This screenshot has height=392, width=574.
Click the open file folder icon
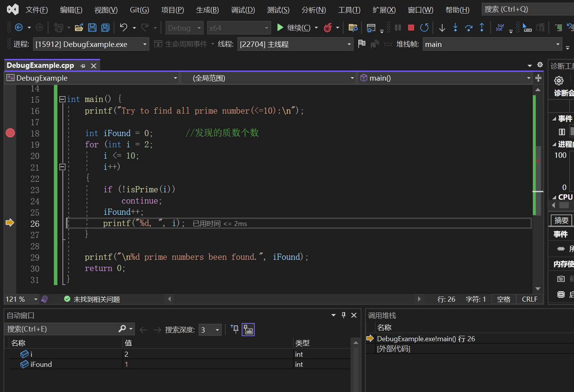[x=79, y=28]
